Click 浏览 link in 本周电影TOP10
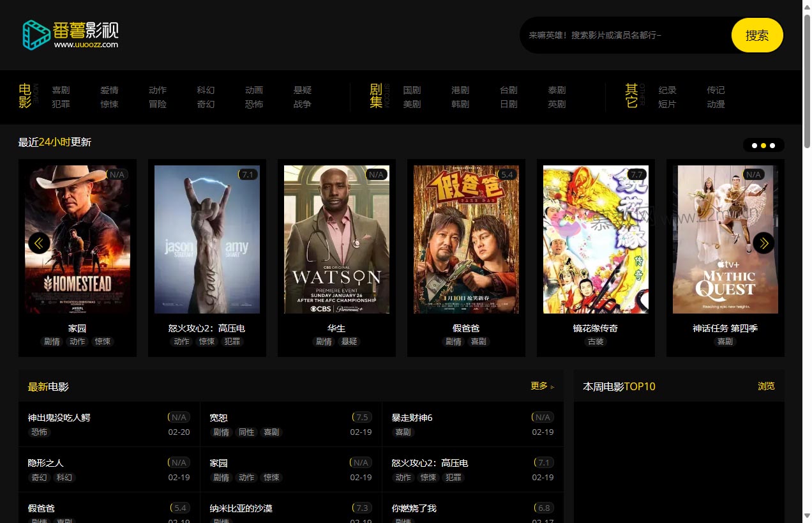The image size is (812, 523). point(766,386)
